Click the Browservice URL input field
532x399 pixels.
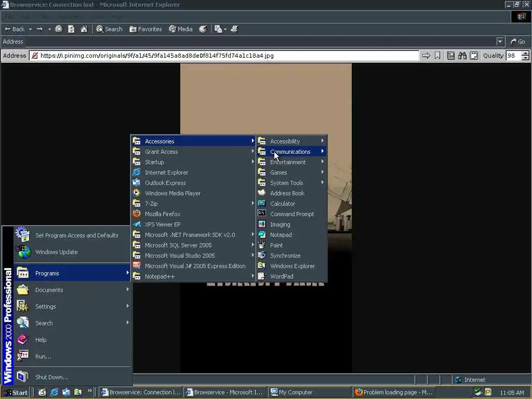click(x=224, y=56)
